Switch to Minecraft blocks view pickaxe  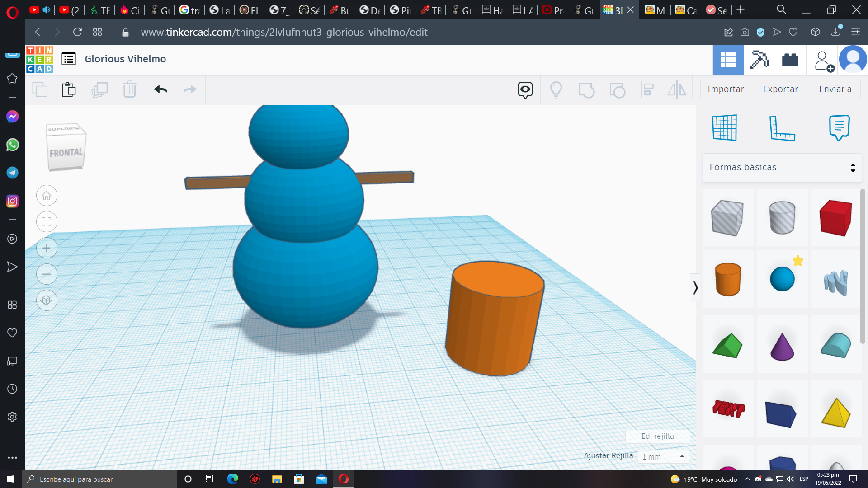point(759,60)
